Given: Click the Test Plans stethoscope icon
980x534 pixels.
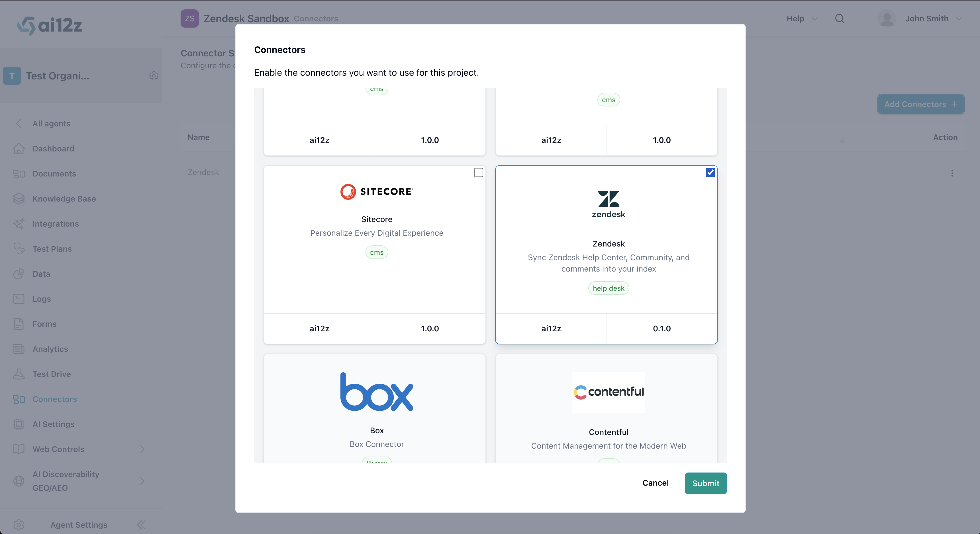Looking at the screenshot, I should [x=19, y=249].
